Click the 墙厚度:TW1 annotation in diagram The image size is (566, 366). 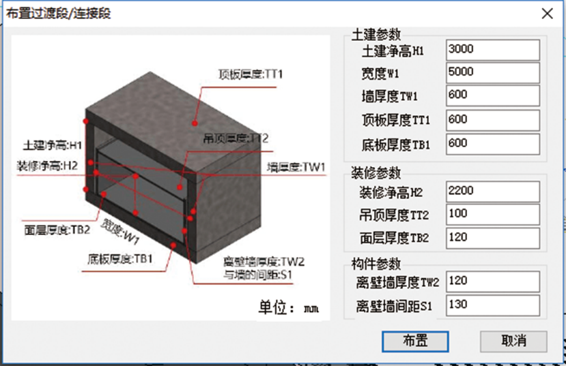point(296,167)
